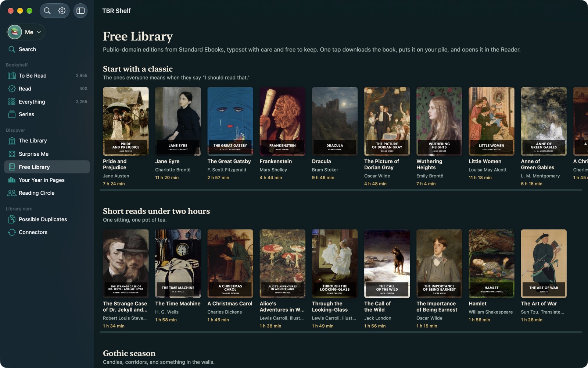The image size is (588, 368).
Task: Open Possible Duplicates icon
Action: 12,219
